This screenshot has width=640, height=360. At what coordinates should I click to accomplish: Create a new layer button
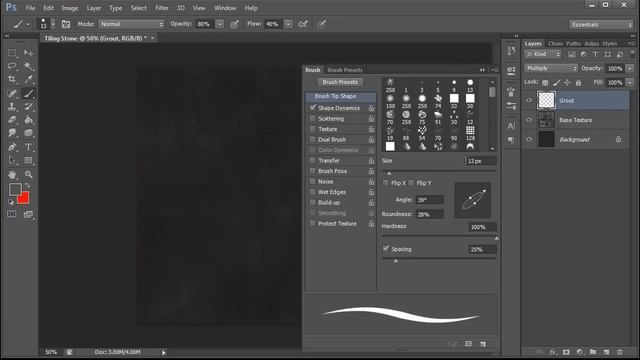(607, 352)
